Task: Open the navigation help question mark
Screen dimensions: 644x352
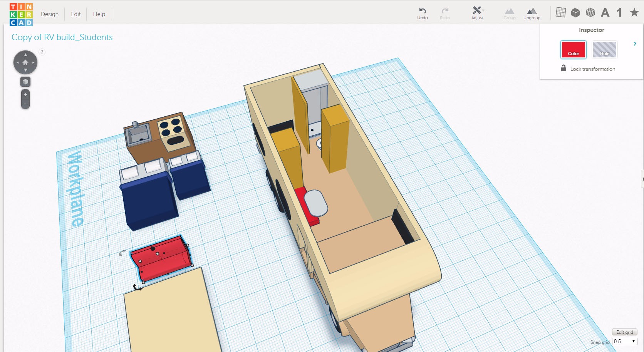Action: pos(42,52)
